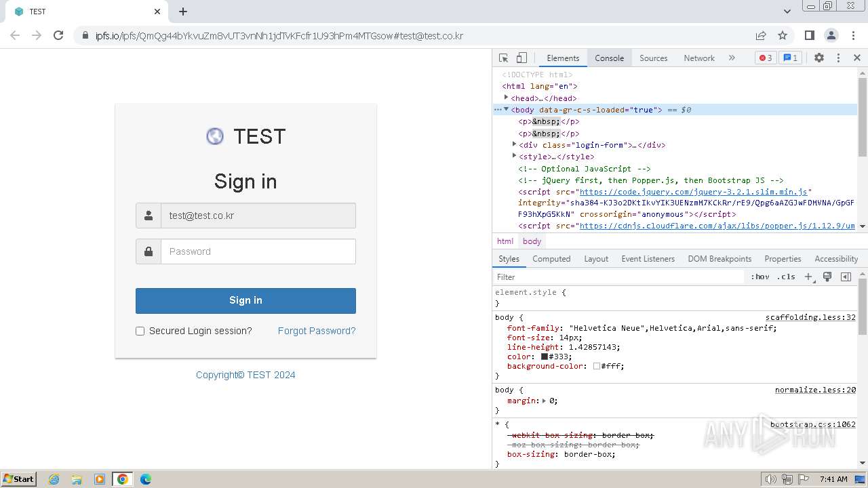Image resolution: width=868 pixels, height=488 pixels.
Task: Switch to the Console tab
Action: point(609,58)
